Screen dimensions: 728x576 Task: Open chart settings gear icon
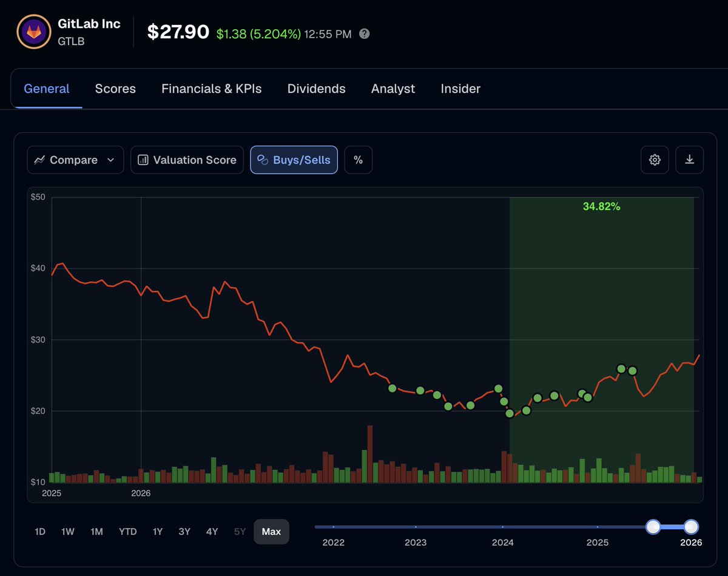tap(655, 160)
